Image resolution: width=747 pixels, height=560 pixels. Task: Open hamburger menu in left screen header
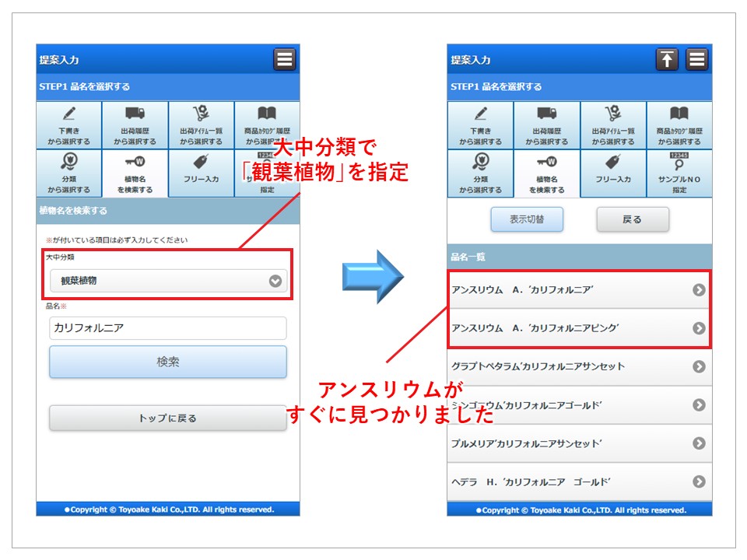(x=284, y=60)
